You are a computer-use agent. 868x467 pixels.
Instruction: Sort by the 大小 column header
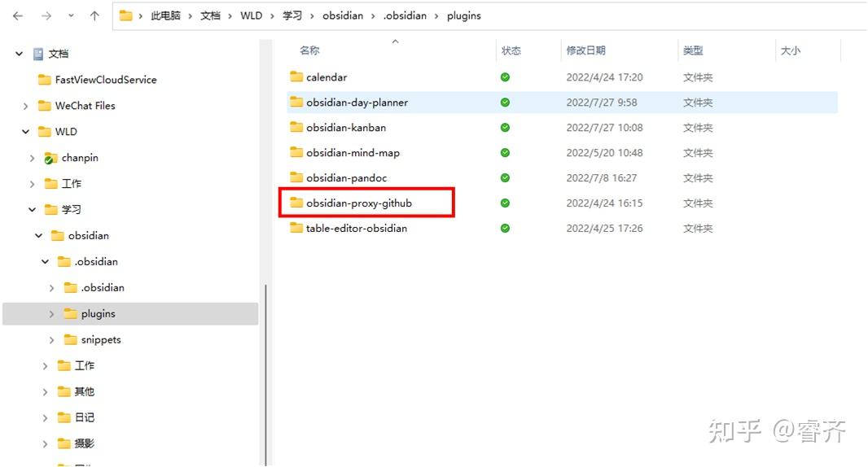[x=790, y=50]
